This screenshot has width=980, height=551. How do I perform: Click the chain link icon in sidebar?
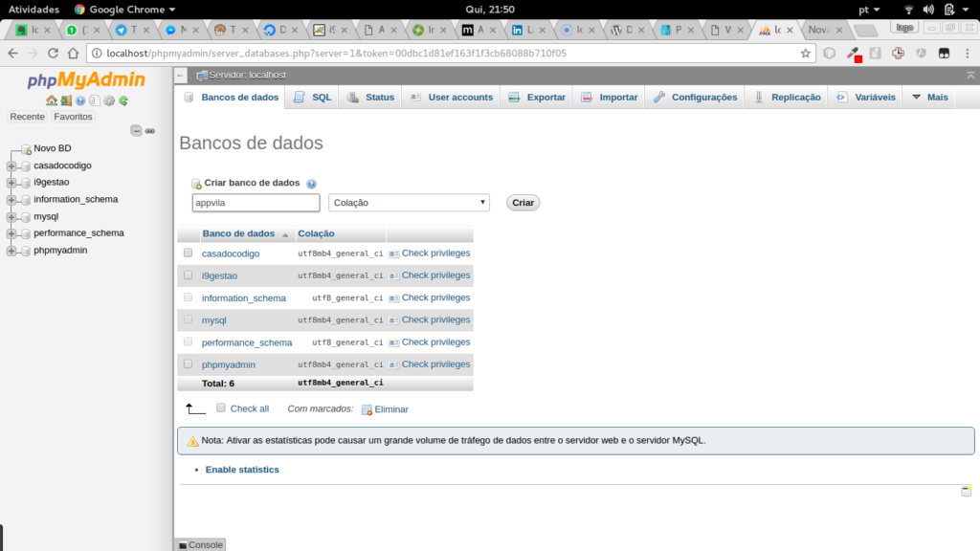150,130
